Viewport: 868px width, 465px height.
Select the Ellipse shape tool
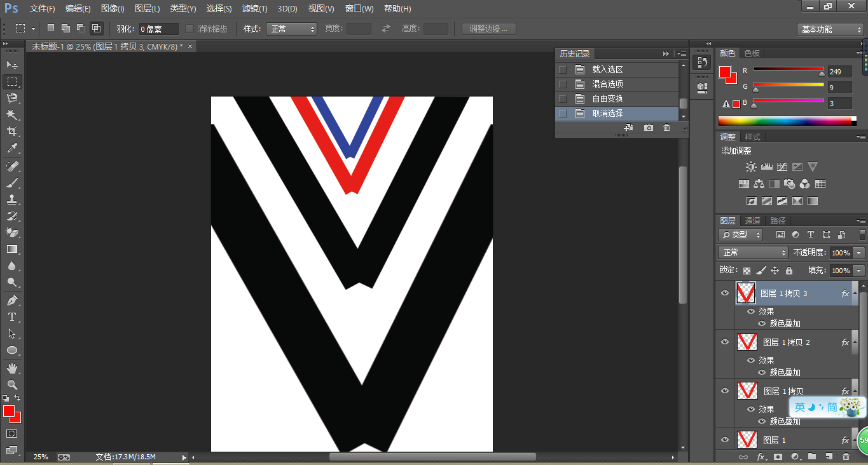point(12,350)
